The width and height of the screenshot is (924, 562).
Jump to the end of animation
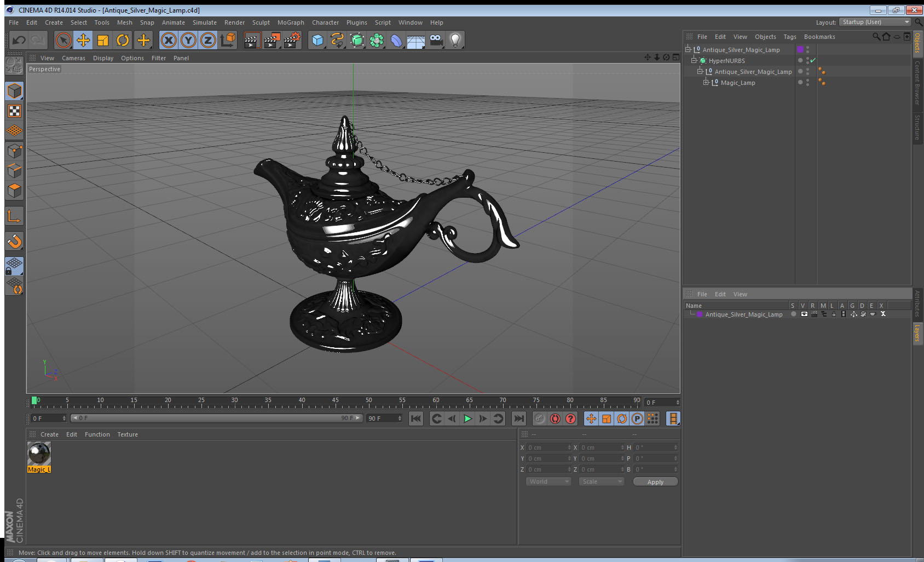click(518, 418)
